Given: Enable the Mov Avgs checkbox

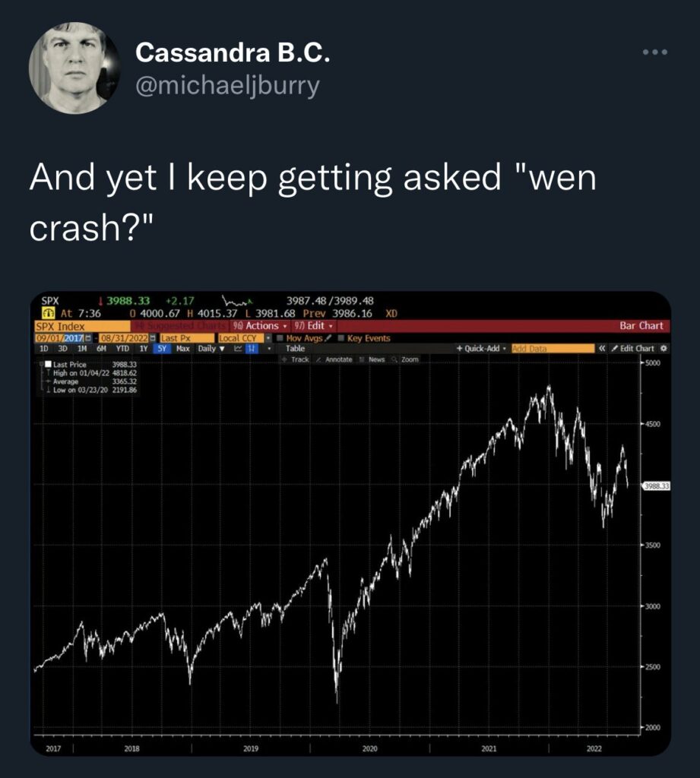Looking at the screenshot, I should point(280,338).
